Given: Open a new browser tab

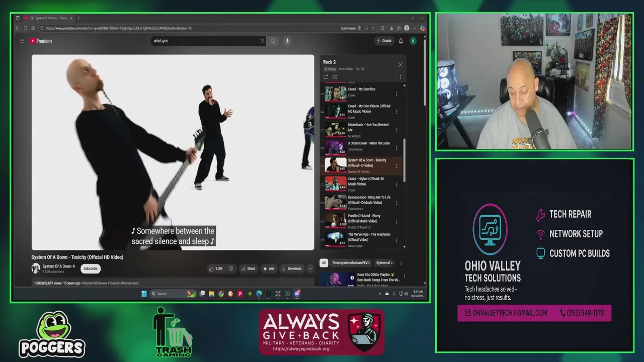Looking at the screenshot, I should click(x=78, y=18).
